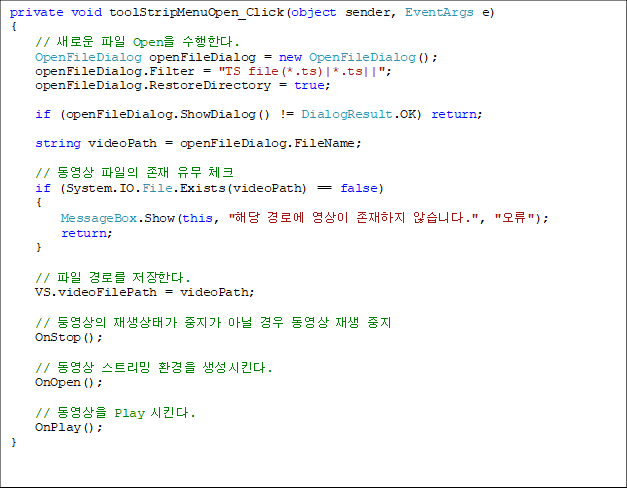Image resolution: width=627 pixels, height=490 pixels.
Task: Click the string "해당 경로에 영상이 존재하지 않습니다."
Action: 353,218
